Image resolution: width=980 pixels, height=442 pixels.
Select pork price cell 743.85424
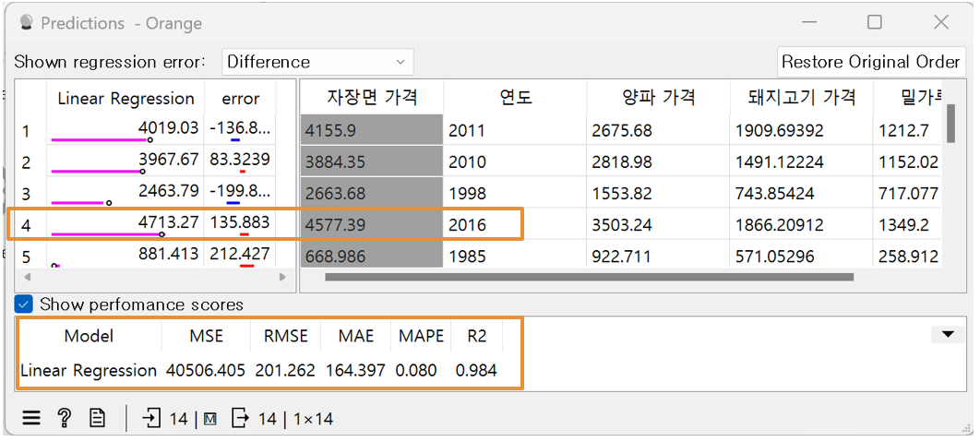click(801, 193)
